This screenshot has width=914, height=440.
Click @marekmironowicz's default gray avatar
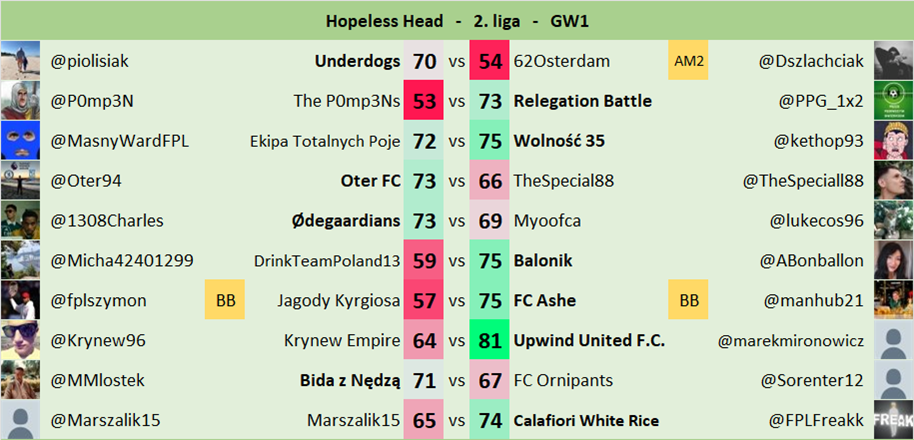(893, 341)
